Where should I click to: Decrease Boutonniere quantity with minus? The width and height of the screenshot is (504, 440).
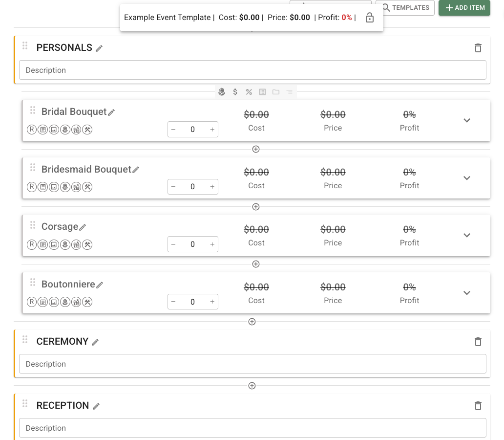click(x=173, y=302)
